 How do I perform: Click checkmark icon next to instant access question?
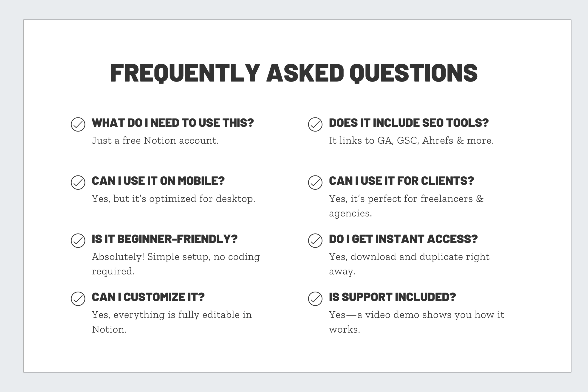(x=315, y=240)
